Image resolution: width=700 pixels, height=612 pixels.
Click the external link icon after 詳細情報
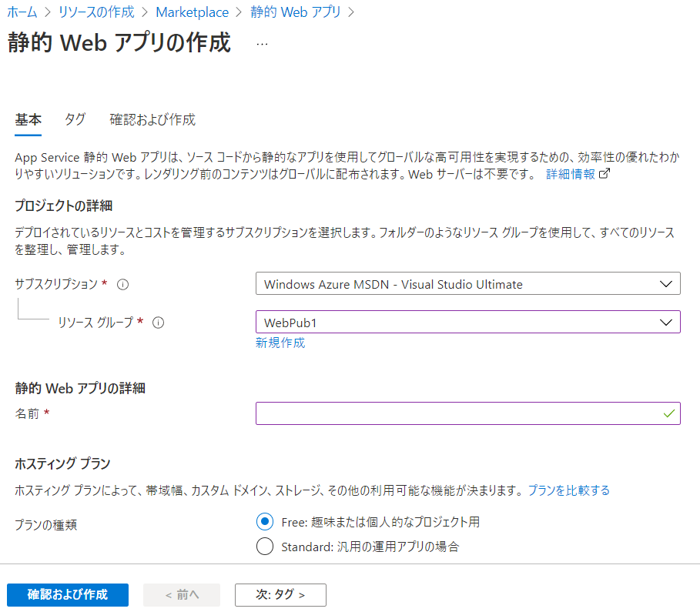point(604,174)
